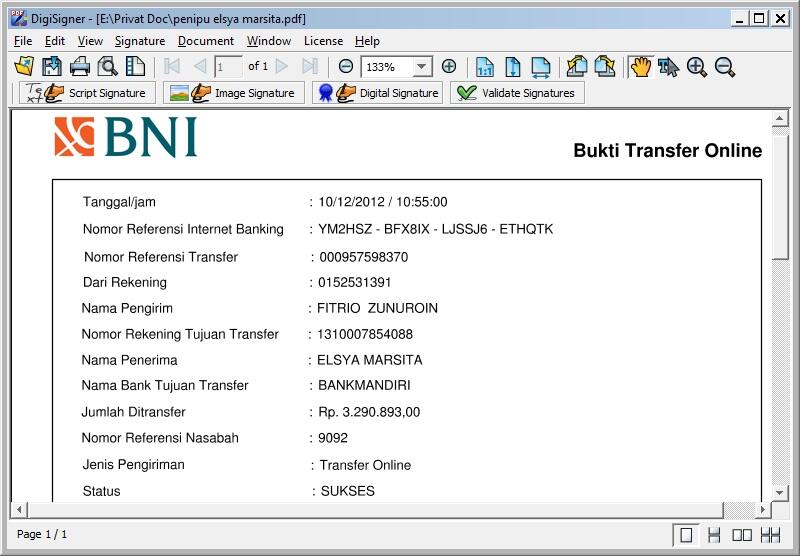Switch to continuous facing layout

point(770,535)
